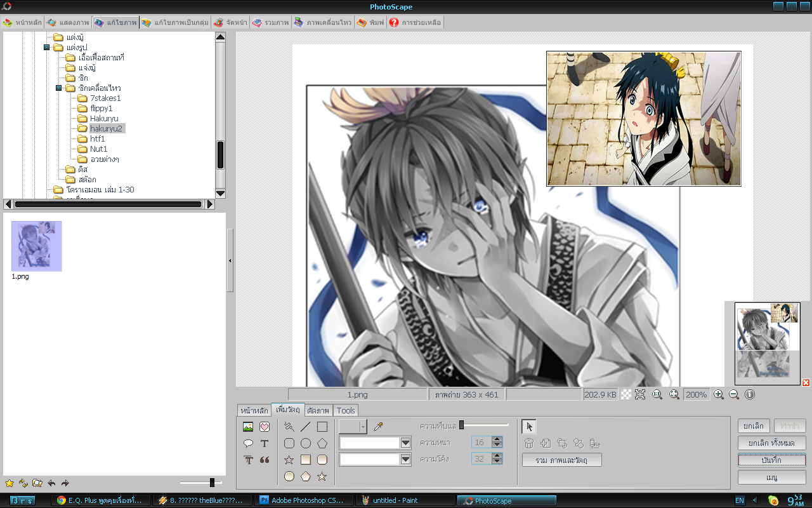Open the rich text tool
The height and width of the screenshot is (508, 812).
248,460
